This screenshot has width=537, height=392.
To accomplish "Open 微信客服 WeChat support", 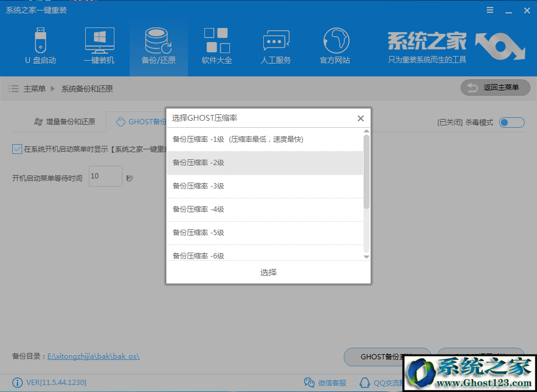I will 325,382.
